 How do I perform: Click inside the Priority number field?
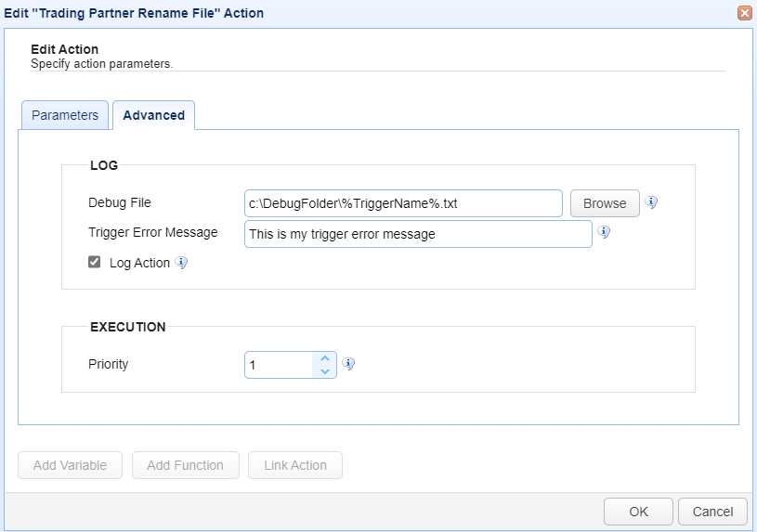pos(279,365)
